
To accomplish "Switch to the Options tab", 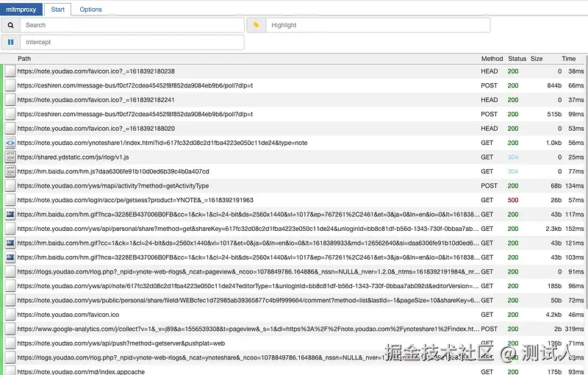I will 90,10.
